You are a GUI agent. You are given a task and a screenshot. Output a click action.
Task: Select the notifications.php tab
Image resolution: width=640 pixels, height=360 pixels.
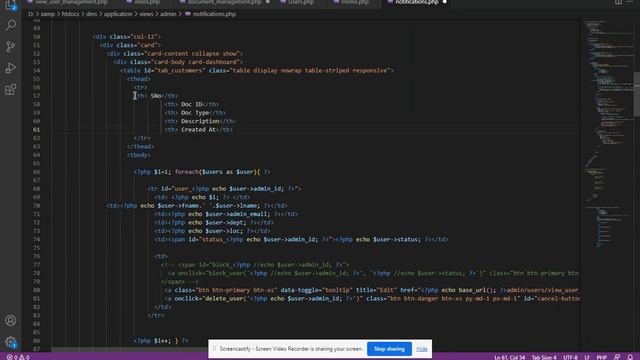(x=416, y=2)
